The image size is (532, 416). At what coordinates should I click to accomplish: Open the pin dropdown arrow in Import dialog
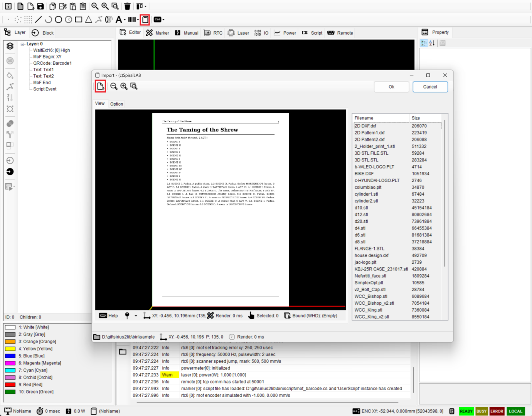tap(136, 316)
